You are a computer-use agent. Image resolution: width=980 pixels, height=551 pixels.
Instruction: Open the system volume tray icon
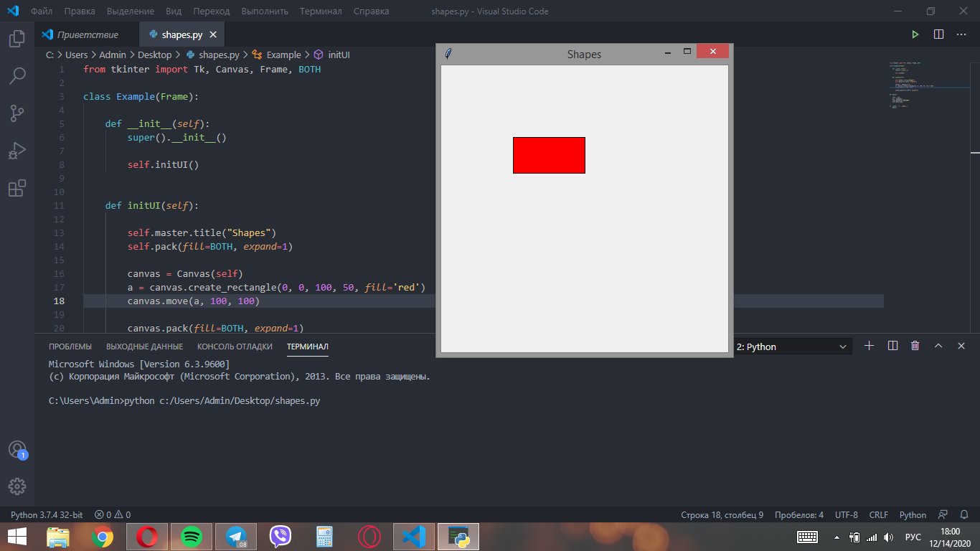click(x=888, y=537)
